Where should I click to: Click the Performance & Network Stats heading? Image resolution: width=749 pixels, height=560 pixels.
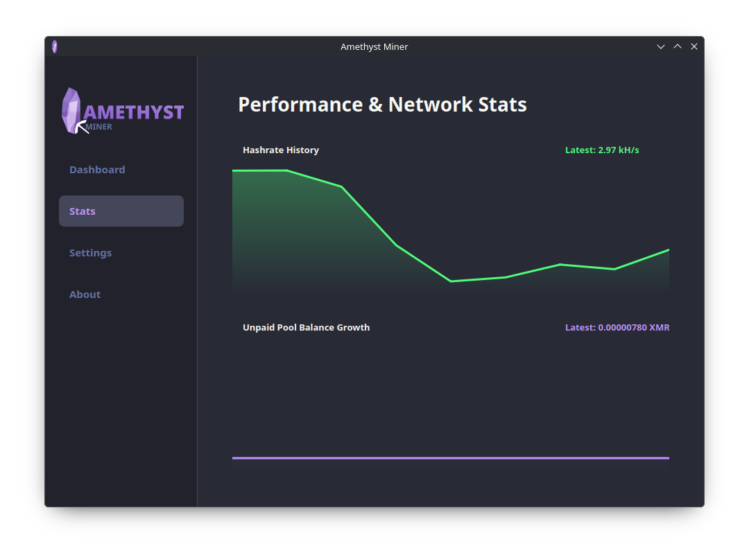382,105
